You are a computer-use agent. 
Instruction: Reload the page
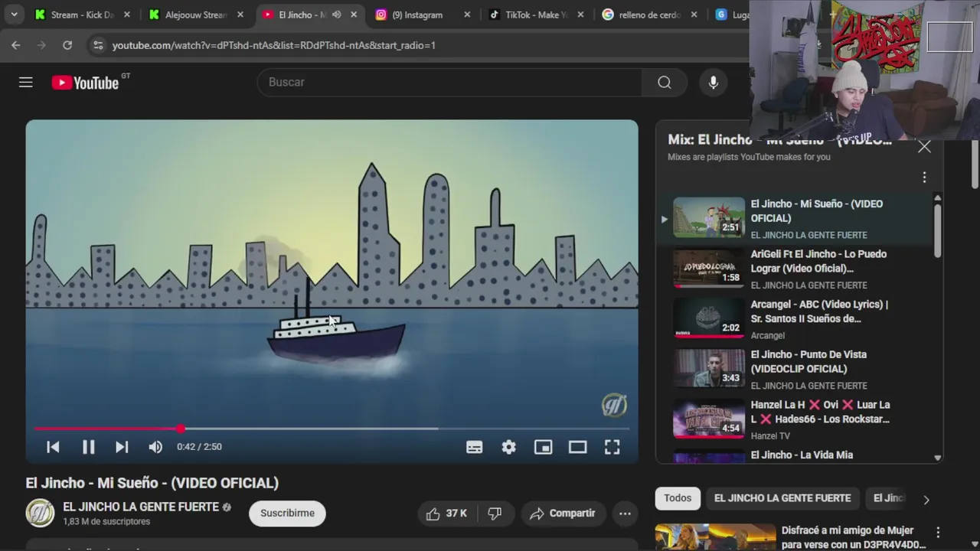tap(67, 45)
